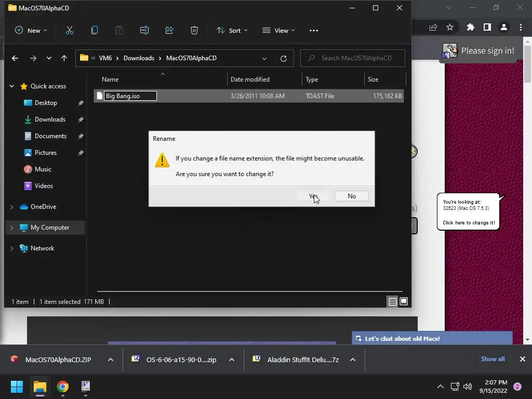
Task: Show hidden tray icons chevron
Action: (441, 387)
